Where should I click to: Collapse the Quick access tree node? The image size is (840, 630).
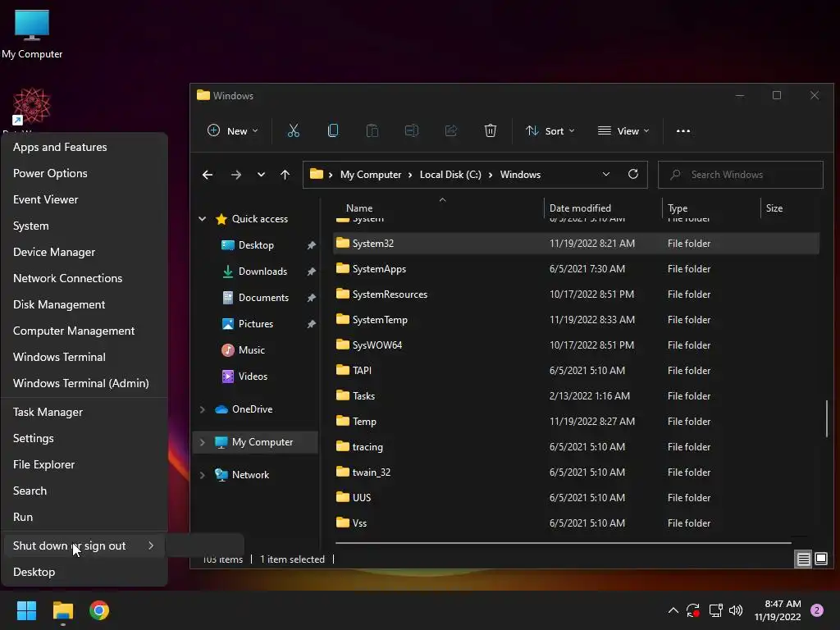coord(202,218)
